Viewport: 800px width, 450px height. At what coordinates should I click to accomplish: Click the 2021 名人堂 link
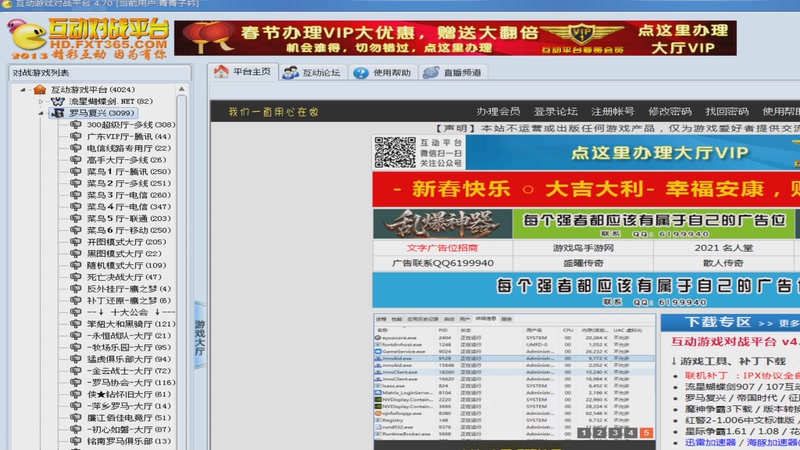[723, 248]
